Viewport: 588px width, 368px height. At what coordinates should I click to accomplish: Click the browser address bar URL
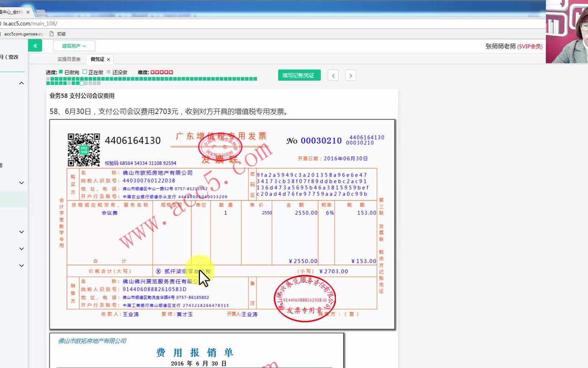pyautogui.click(x=30, y=23)
